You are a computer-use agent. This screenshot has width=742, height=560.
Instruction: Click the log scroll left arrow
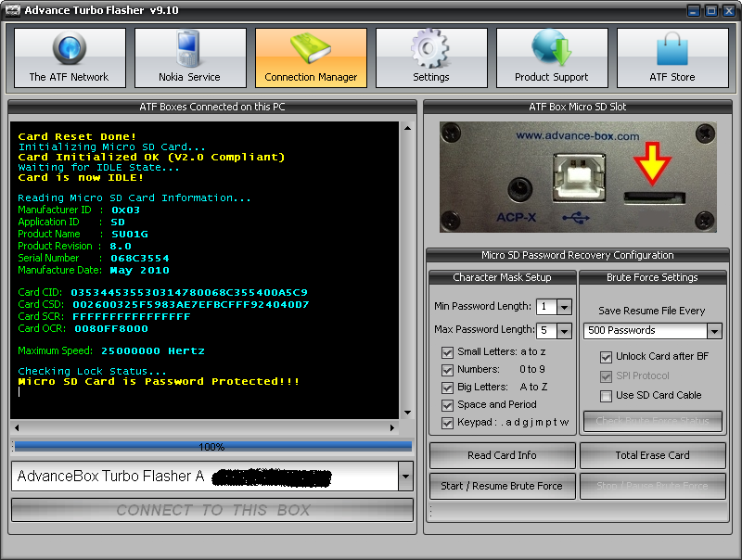[17, 428]
